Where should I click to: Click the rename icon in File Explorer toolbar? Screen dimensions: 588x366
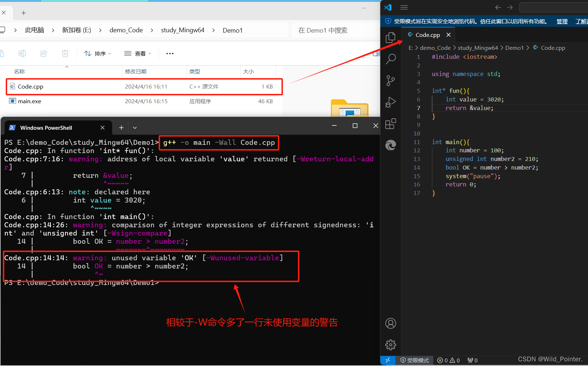22,53
